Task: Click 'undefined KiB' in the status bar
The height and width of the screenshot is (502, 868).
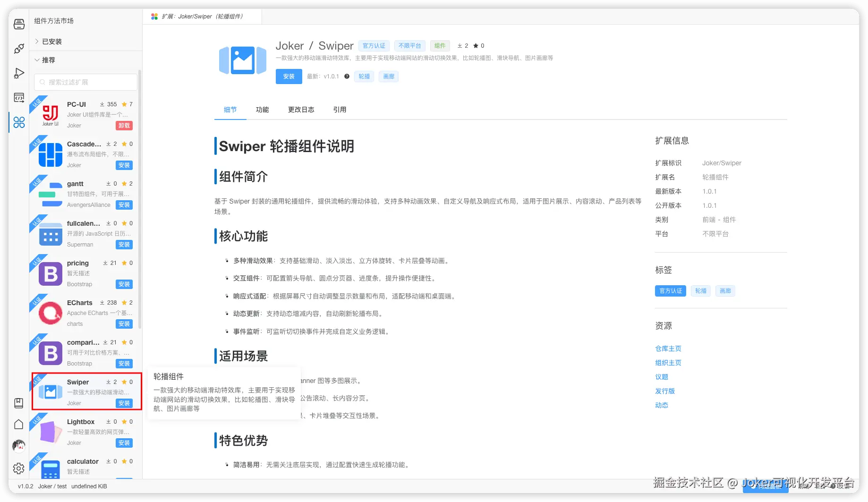Action: (x=89, y=486)
